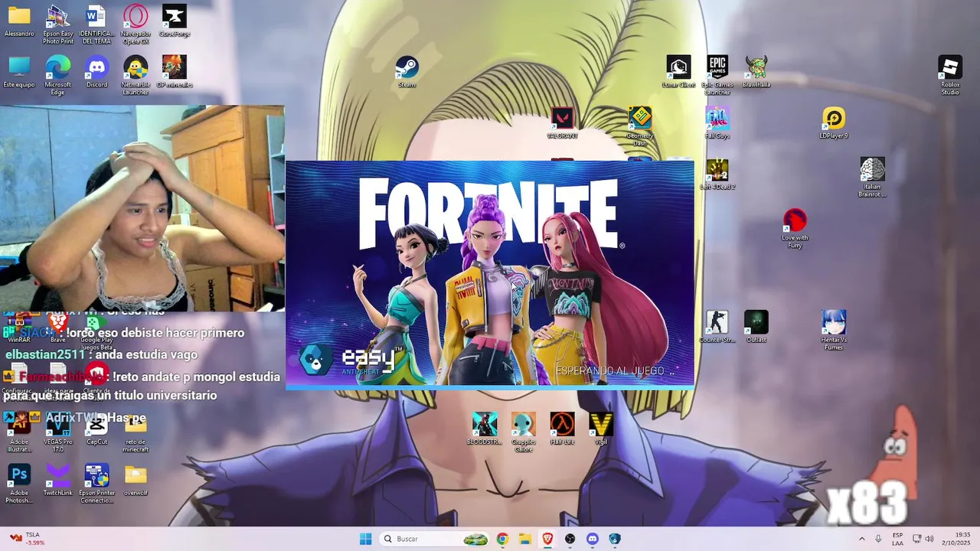The height and width of the screenshot is (551, 980).
Task: Launch the Half-Life desktop shortcut
Action: point(562,429)
